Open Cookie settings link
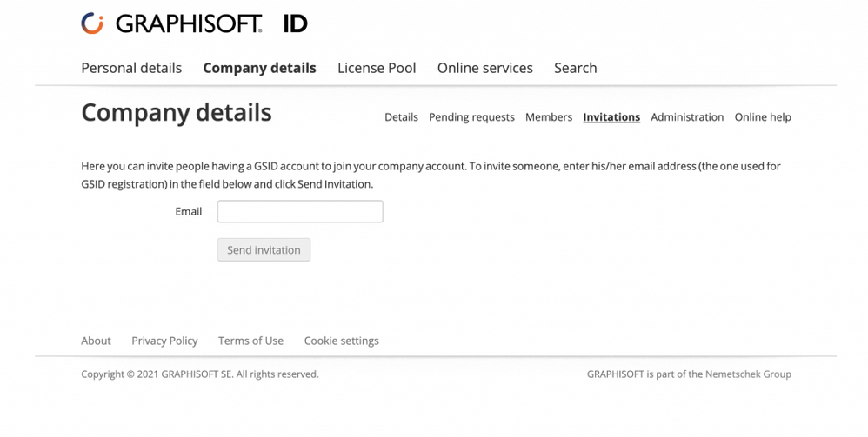Image resolution: width=868 pixels, height=437 pixels. (x=342, y=341)
